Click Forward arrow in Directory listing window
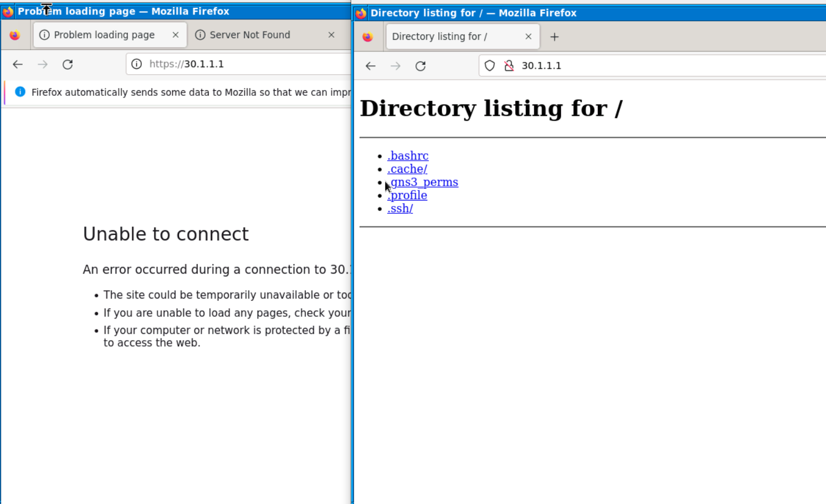 pyautogui.click(x=396, y=66)
